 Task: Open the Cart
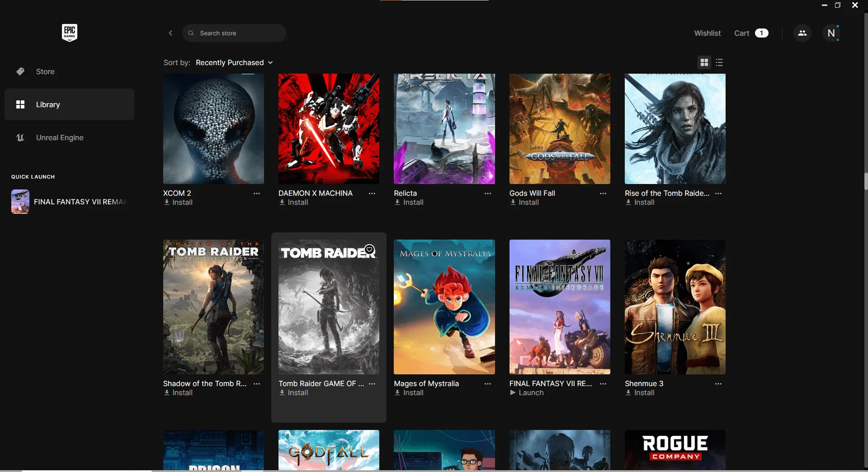[751, 33]
